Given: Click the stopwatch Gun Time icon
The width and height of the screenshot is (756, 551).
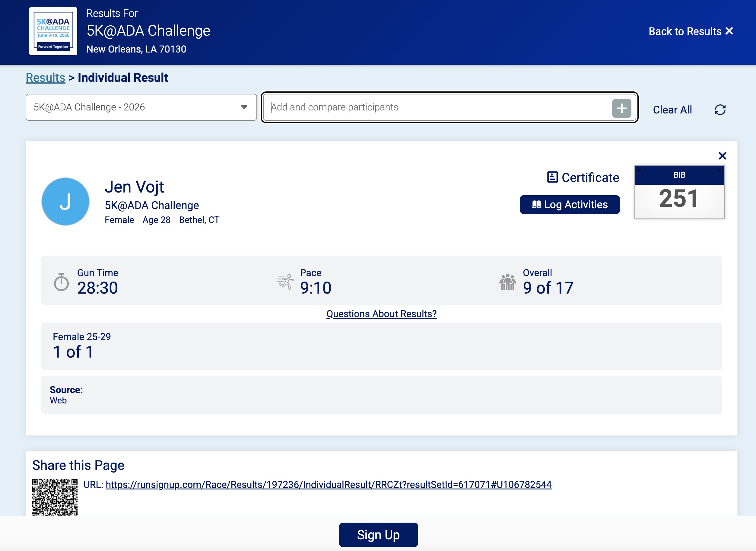Looking at the screenshot, I should 61,282.
